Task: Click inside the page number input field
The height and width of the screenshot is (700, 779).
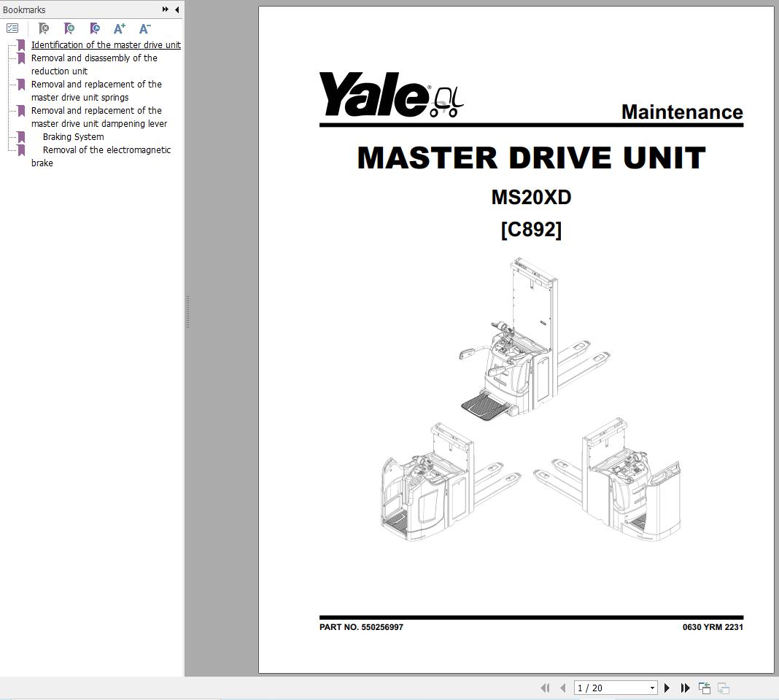Action: (605, 688)
